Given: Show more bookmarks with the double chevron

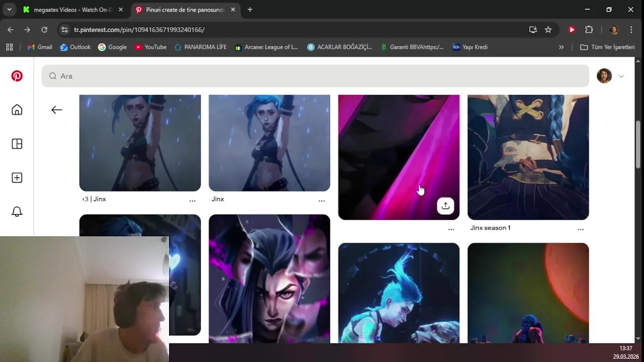Looking at the screenshot, I should (x=561, y=47).
